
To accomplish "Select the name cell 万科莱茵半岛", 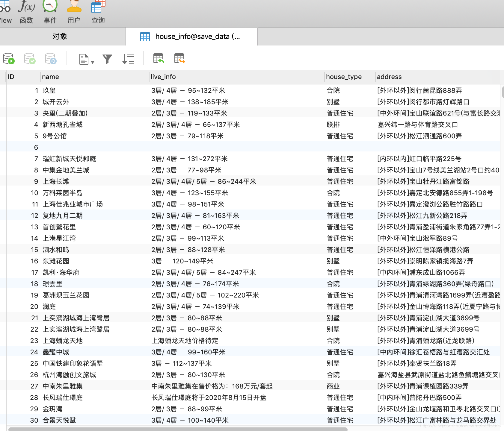I will [63, 193].
